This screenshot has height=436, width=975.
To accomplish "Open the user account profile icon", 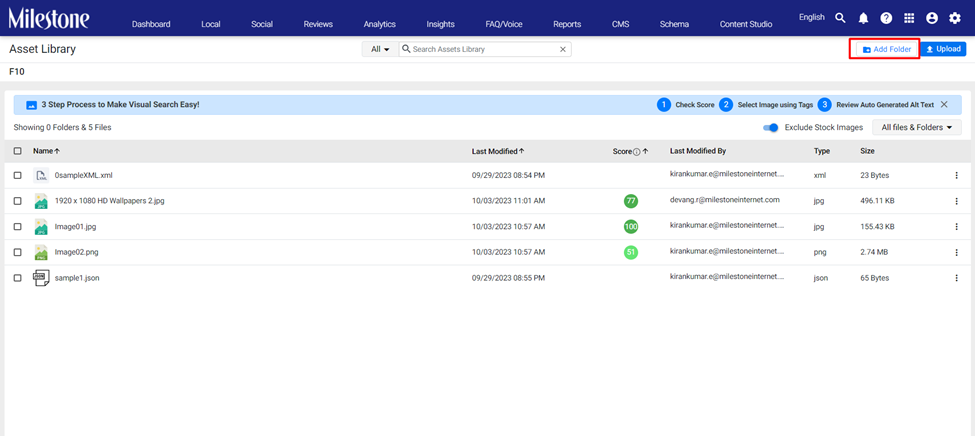I will pyautogui.click(x=931, y=18).
